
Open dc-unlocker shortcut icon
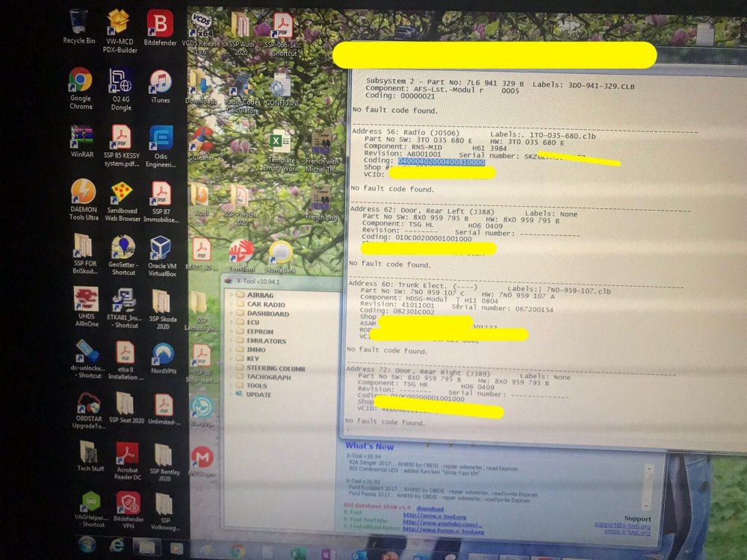click(87, 358)
